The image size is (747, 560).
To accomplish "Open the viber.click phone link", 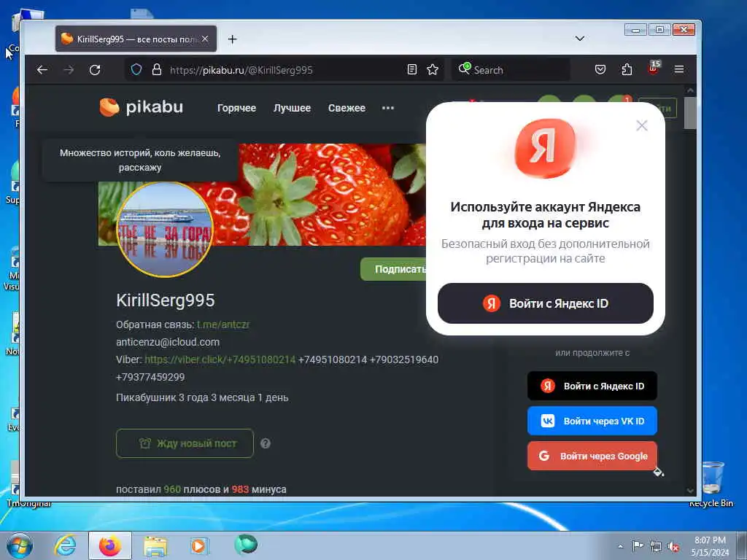I will click(220, 359).
